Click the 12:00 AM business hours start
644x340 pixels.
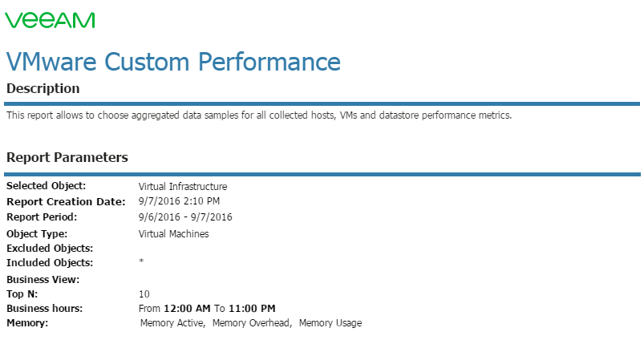[x=188, y=309]
